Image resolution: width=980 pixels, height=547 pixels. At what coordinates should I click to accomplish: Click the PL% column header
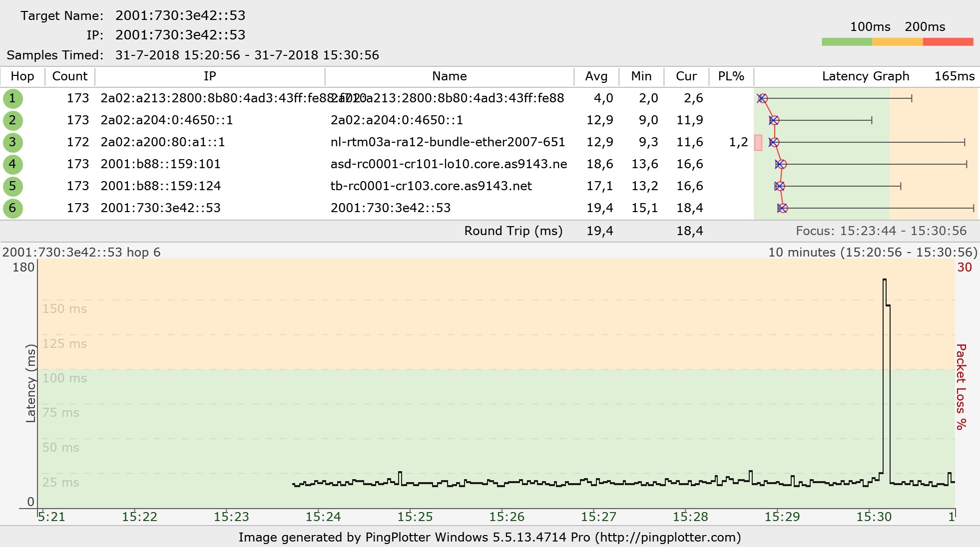tap(731, 76)
